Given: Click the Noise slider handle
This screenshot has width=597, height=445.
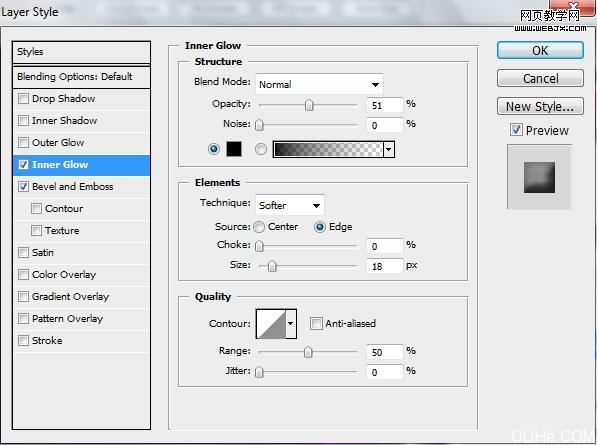Looking at the screenshot, I should [x=259, y=125].
